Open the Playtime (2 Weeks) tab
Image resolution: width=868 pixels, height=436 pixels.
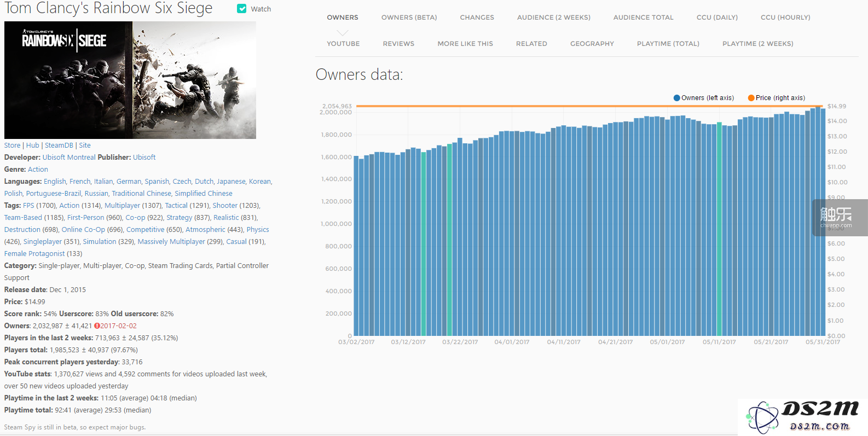[x=758, y=44]
